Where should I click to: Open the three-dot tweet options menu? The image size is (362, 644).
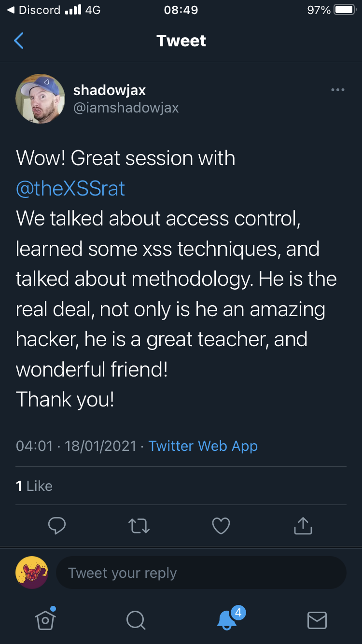coord(337,90)
